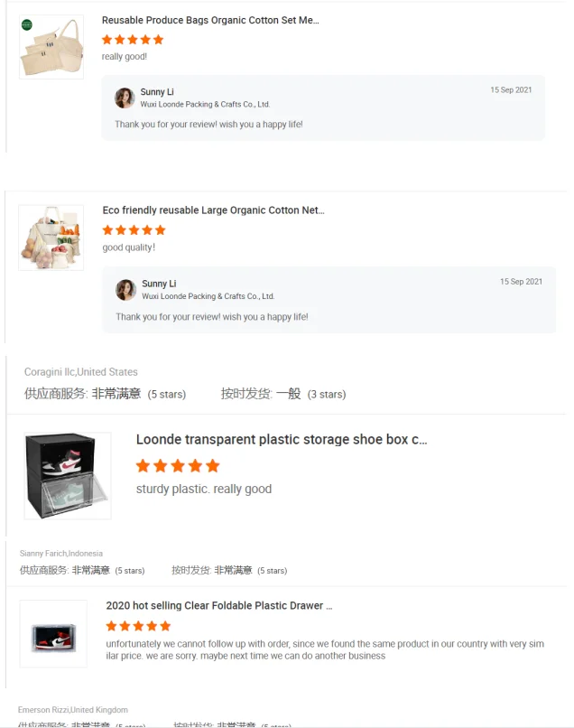The height and width of the screenshot is (728, 574).
Task: Open the Eco friendly cotton net bag thumbnail
Action: [51, 238]
